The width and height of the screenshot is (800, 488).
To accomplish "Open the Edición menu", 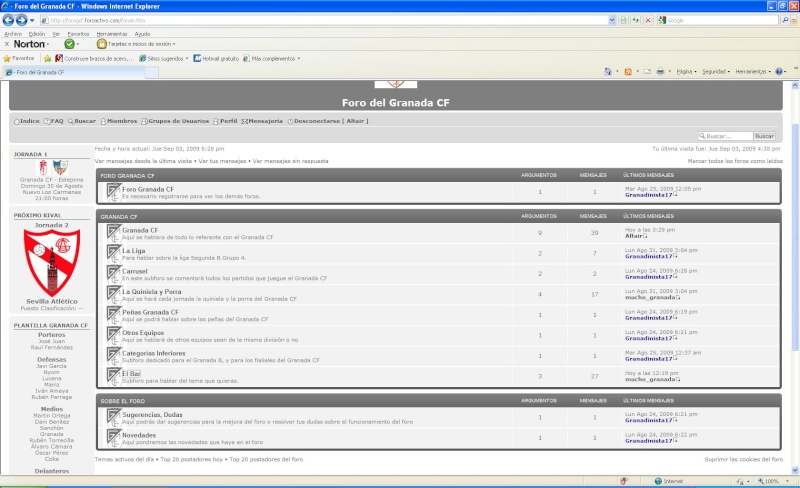I will click(x=37, y=34).
